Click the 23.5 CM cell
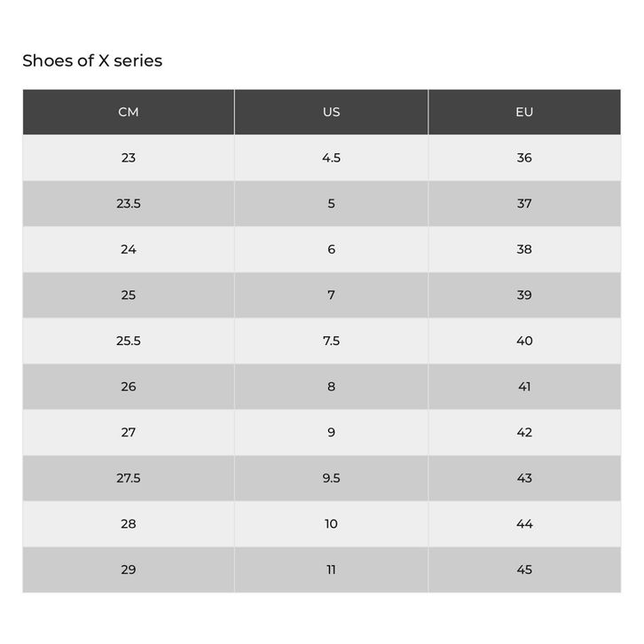Image resolution: width=644 pixels, height=644 pixels. click(129, 203)
